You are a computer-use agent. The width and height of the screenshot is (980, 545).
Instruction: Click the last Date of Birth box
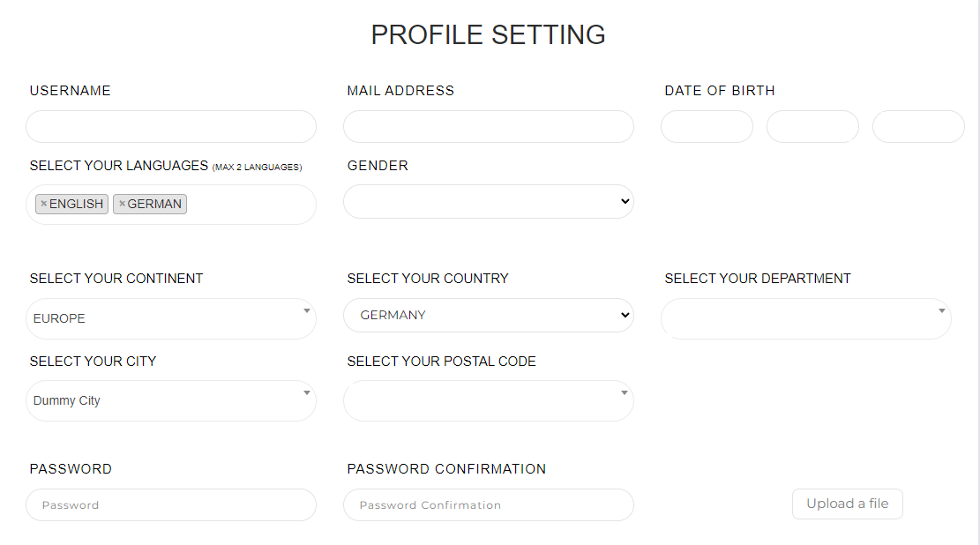coord(919,127)
